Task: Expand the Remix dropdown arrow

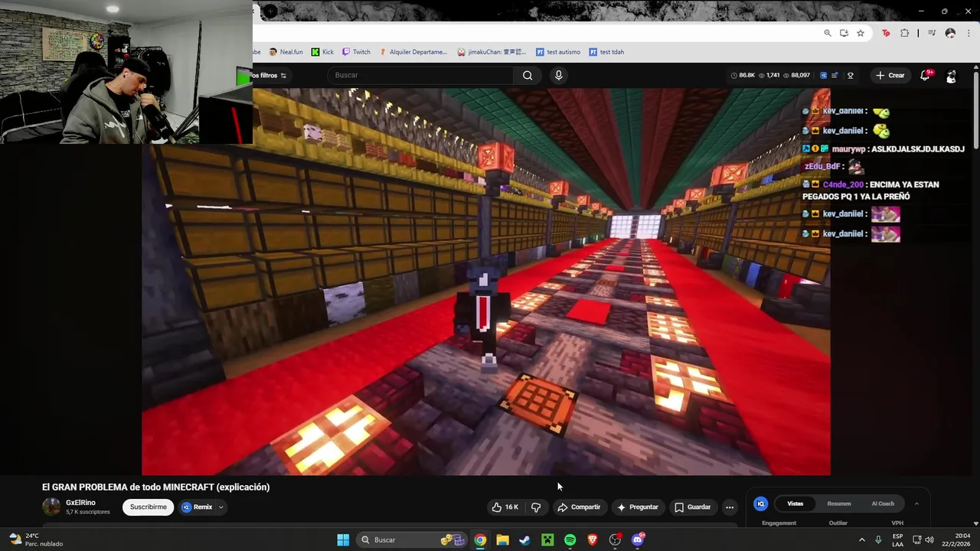Action: point(220,507)
